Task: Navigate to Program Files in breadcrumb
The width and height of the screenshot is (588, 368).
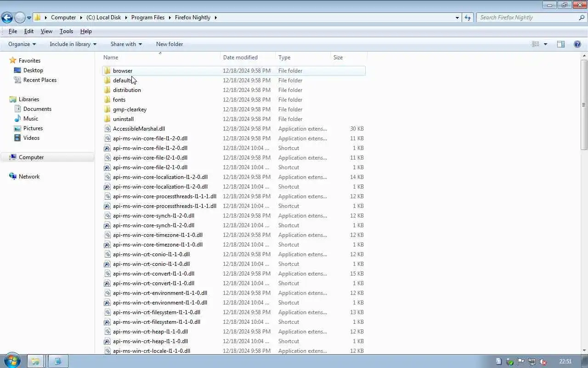Action: [148, 17]
